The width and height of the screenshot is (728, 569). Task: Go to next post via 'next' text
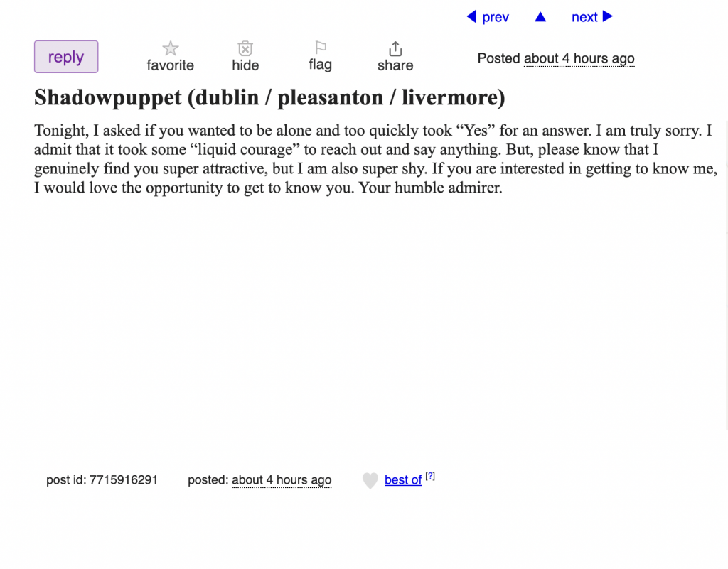584,18
